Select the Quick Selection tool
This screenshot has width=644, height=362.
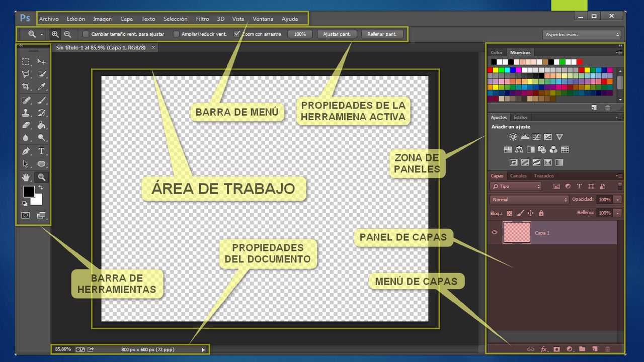[x=42, y=74]
